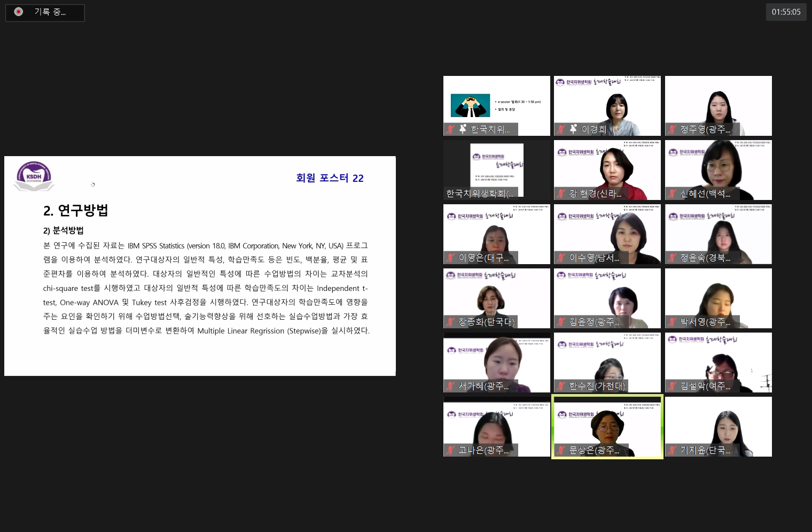812x532 pixels.
Task: Click the 기록 중... recording status label
Action: [50, 12]
